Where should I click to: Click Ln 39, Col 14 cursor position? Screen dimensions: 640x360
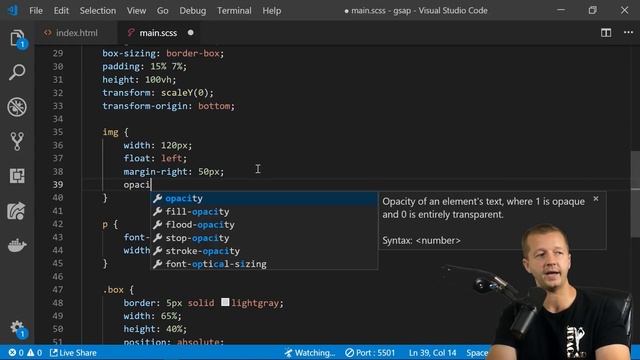coord(433,353)
